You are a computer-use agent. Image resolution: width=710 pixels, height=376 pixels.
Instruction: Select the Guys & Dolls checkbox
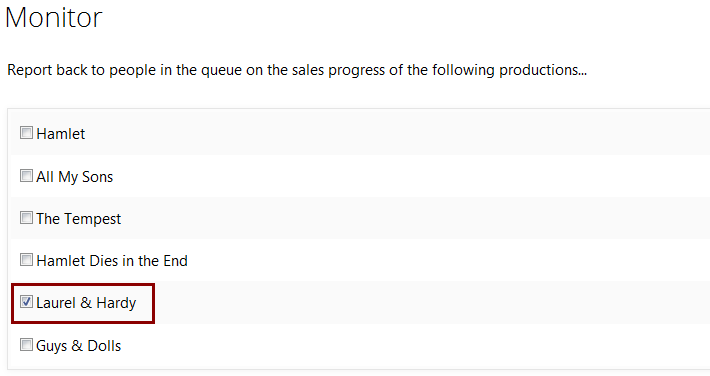coord(26,345)
